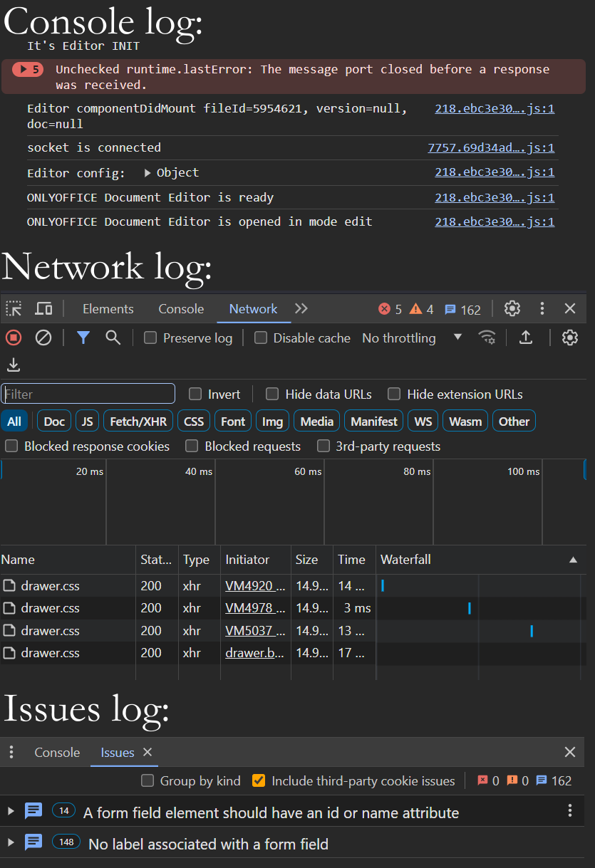Expand the 5 grouped runtime errors badge
The width and height of the screenshot is (595, 868).
28,69
